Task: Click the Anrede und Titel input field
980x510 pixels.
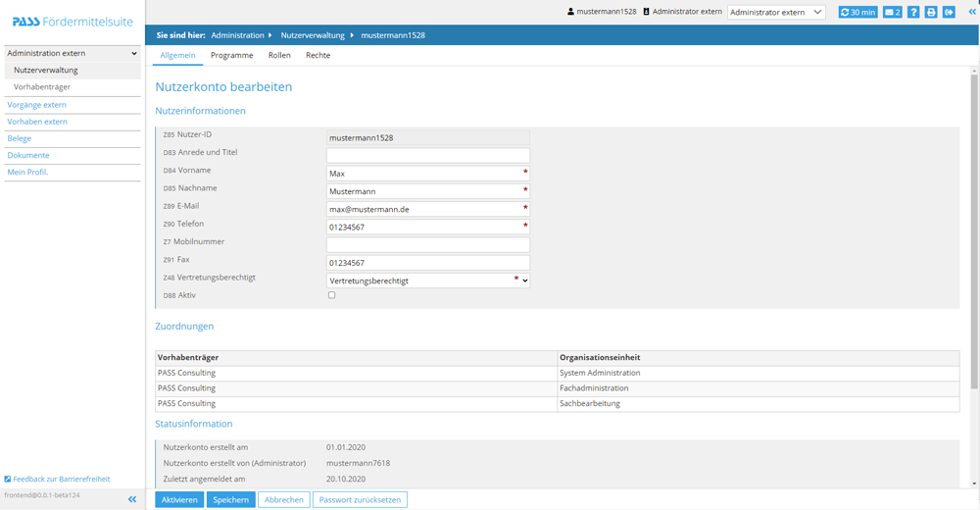Action: (x=428, y=155)
